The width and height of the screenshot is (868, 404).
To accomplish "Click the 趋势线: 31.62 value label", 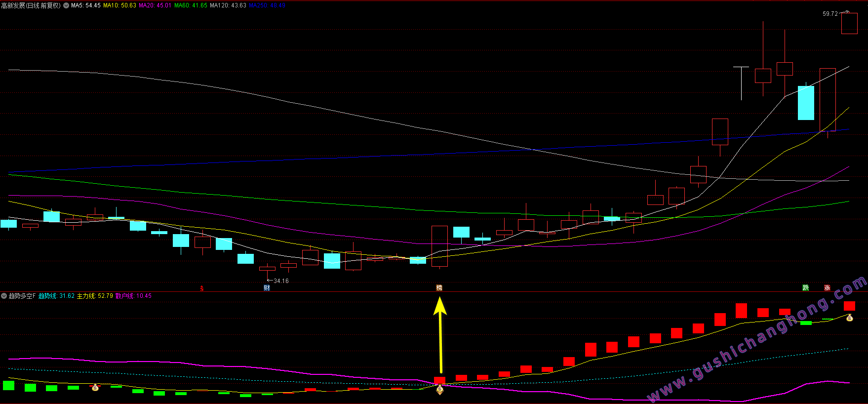I will pos(56,296).
